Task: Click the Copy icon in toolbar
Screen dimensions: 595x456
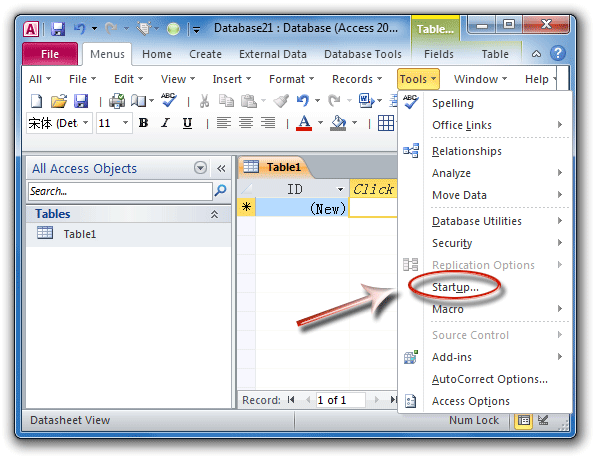Action: (226, 101)
